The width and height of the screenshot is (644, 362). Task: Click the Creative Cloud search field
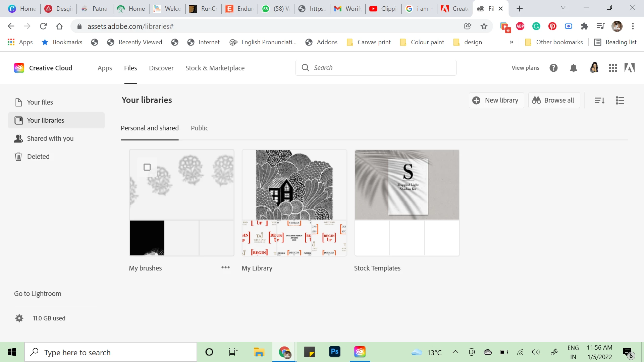pyautogui.click(x=376, y=68)
